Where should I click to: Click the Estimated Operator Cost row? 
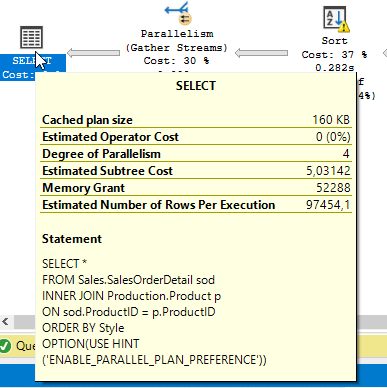click(x=196, y=137)
